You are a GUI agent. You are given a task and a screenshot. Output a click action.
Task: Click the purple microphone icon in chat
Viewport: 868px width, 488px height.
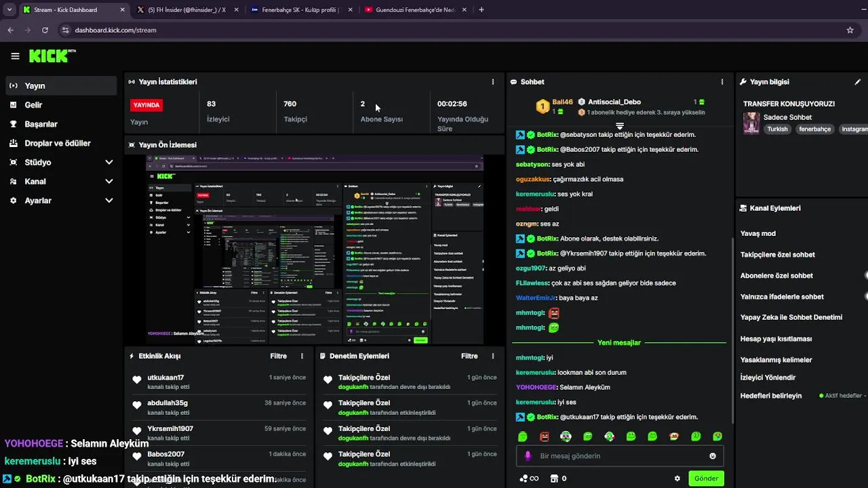[528, 456]
